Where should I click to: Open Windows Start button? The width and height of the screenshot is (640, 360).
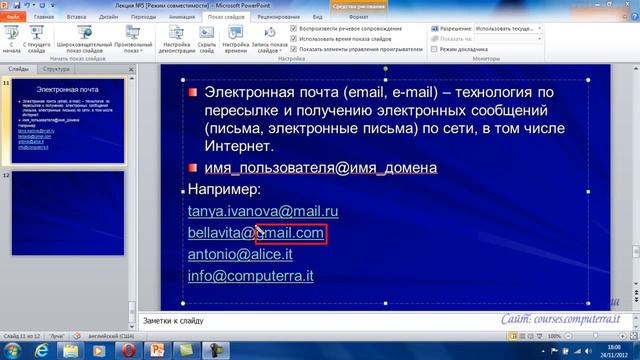(x=12, y=351)
